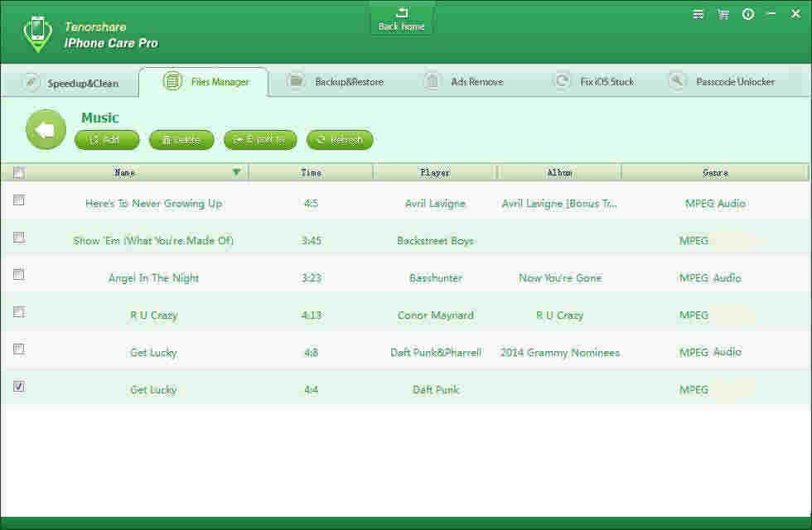Image resolution: width=812 pixels, height=530 pixels.
Task: Open the shopping cart purchase icon
Action: pyautogui.click(x=723, y=15)
